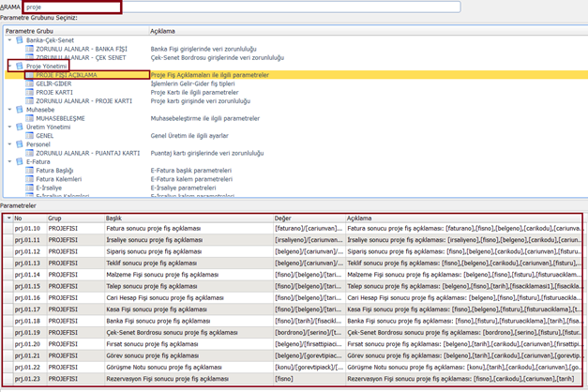This screenshot has height=392, width=588.
Task: Click the GENEL item icon under Üretim Yönetimi
Action: [30, 135]
